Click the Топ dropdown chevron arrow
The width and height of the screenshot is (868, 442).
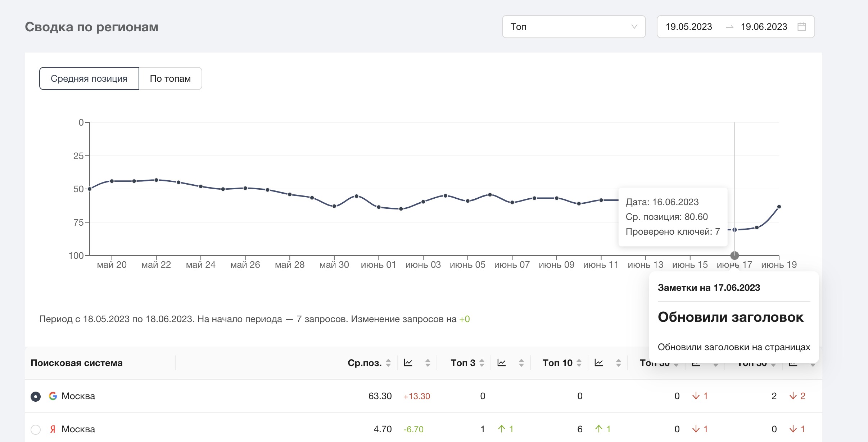[634, 27]
